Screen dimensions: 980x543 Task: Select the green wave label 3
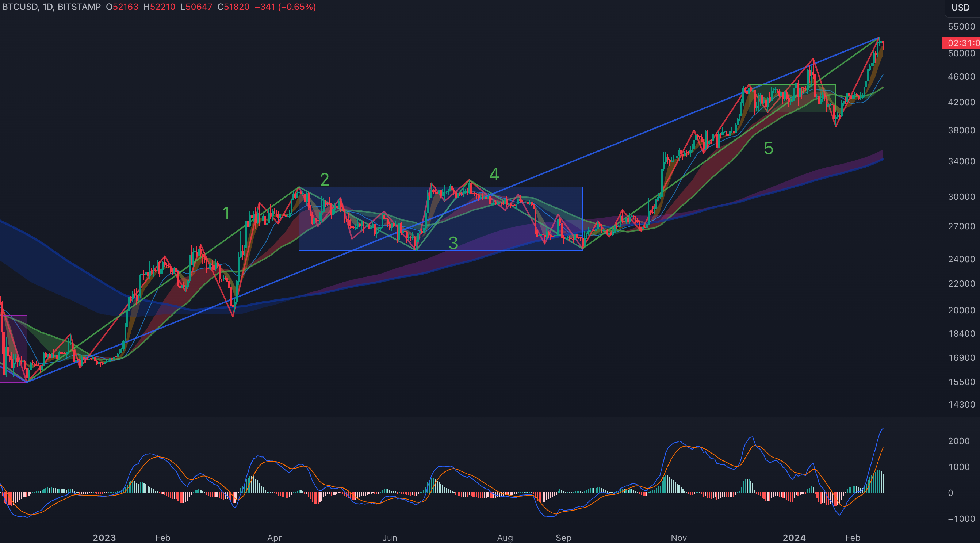(x=453, y=243)
